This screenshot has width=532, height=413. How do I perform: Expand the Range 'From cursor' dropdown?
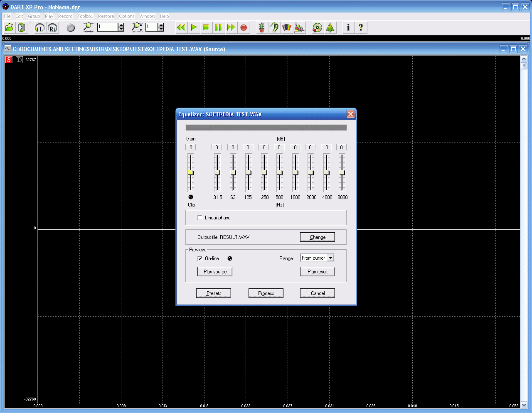(x=330, y=258)
